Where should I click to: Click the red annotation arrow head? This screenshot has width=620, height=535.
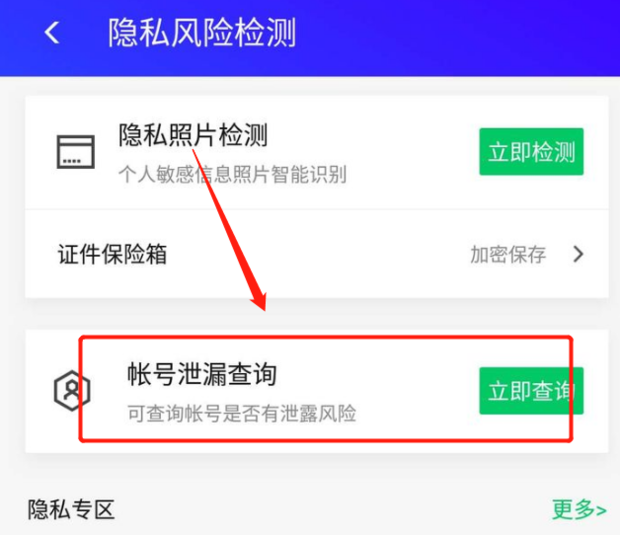click(259, 299)
